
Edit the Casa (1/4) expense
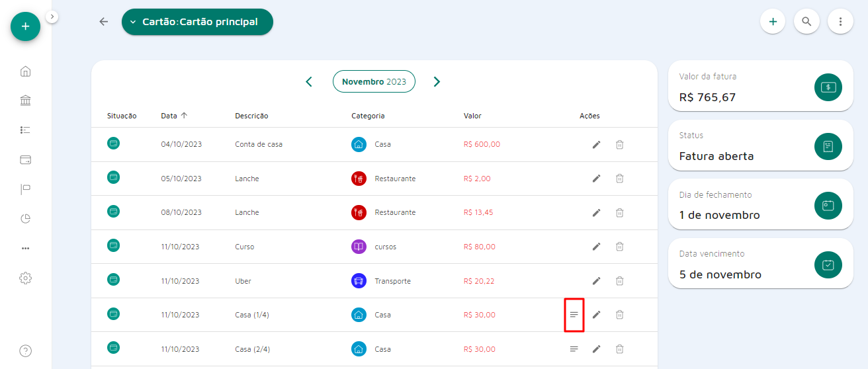596,315
